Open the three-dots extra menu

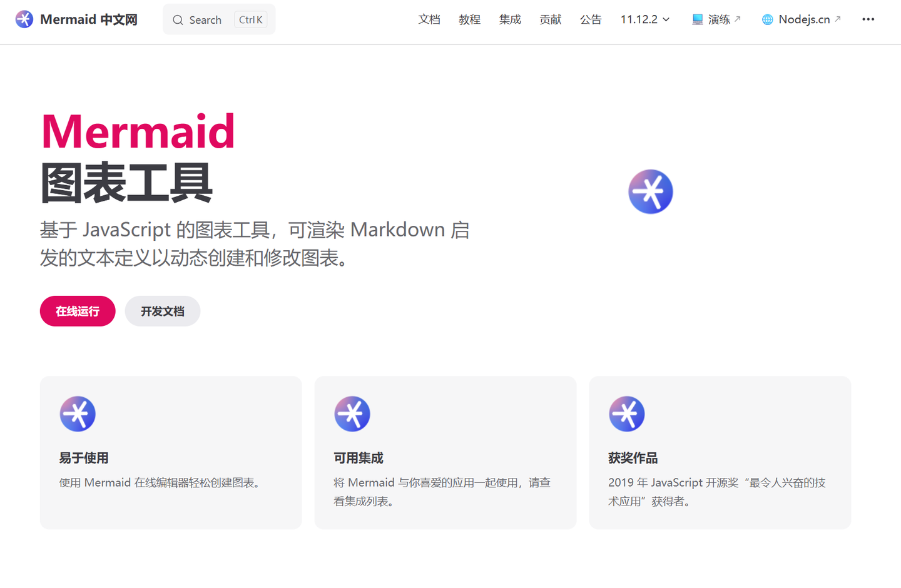[868, 19]
